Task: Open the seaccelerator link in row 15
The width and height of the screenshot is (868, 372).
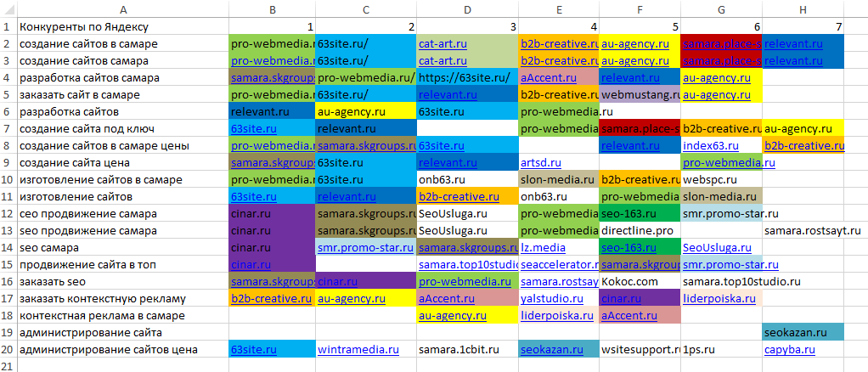Action: (560, 265)
